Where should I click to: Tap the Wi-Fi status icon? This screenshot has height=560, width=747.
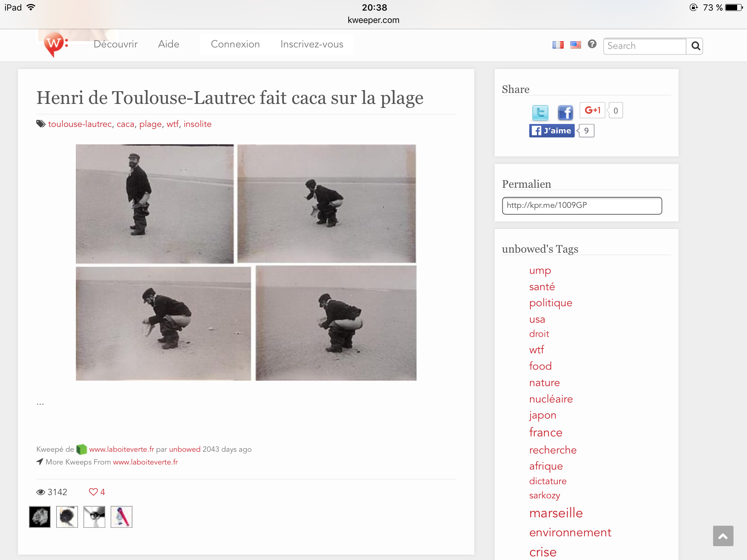point(31,7)
